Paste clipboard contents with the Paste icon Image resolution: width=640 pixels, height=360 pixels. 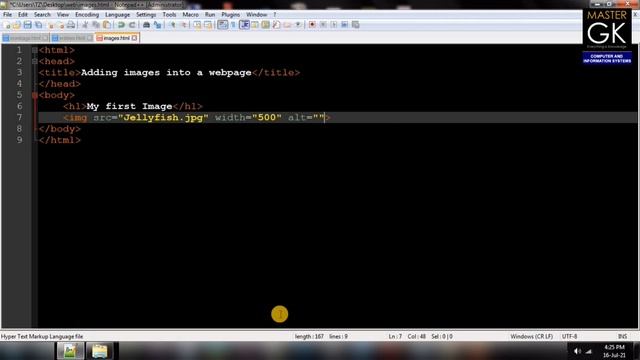[x=107, y=25]
